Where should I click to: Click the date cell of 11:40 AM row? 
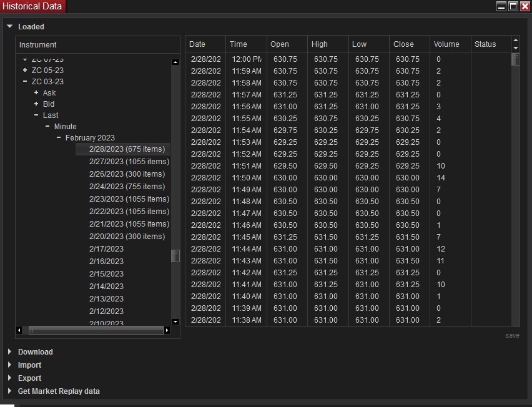pos(205,297)
